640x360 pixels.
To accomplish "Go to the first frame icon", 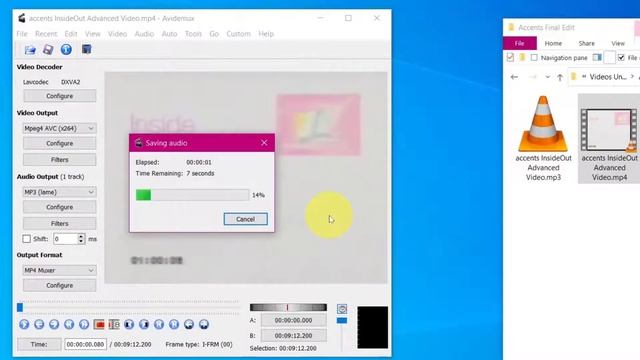I will (159, 324).
